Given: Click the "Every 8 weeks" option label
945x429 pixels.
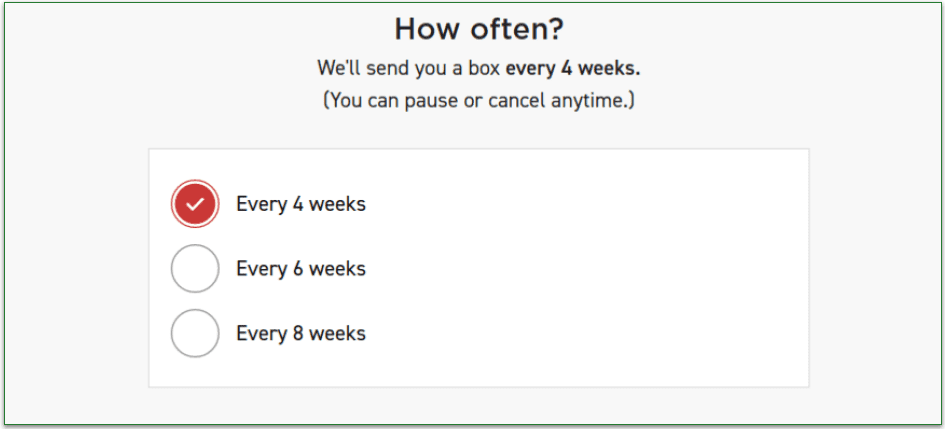Looking at the screenshot, I should pos(300,333).
